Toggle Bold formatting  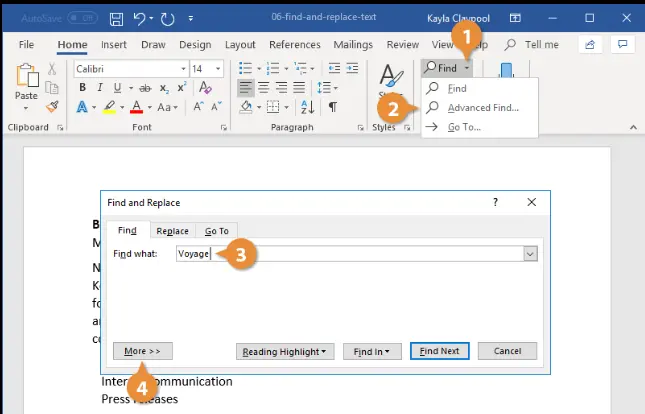click(82, 88)
